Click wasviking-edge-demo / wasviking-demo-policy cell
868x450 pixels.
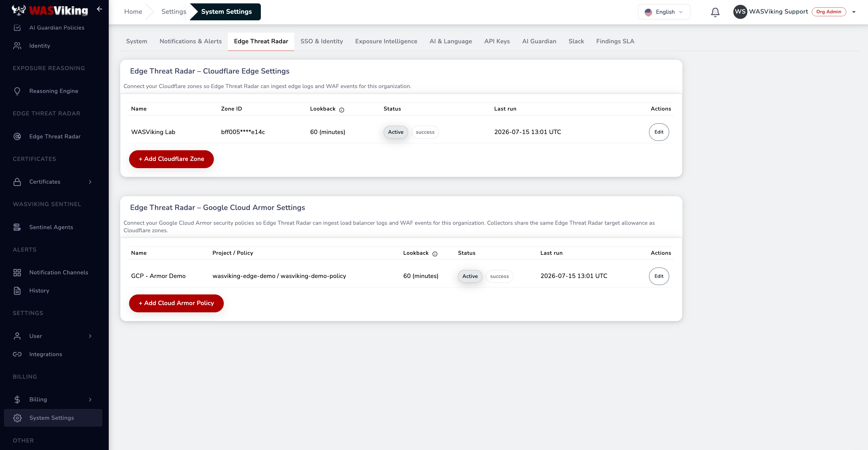pyautogui.click(x=279, y=276)
